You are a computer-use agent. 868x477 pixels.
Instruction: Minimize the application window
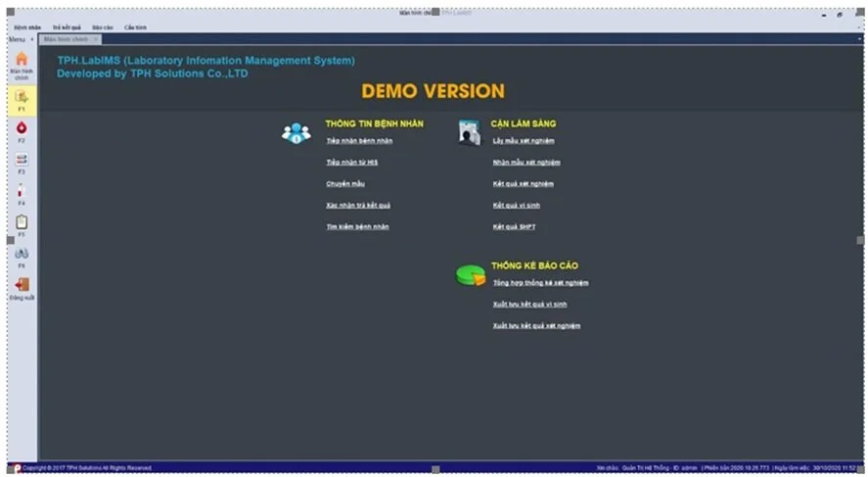click(x=824, y=15)
